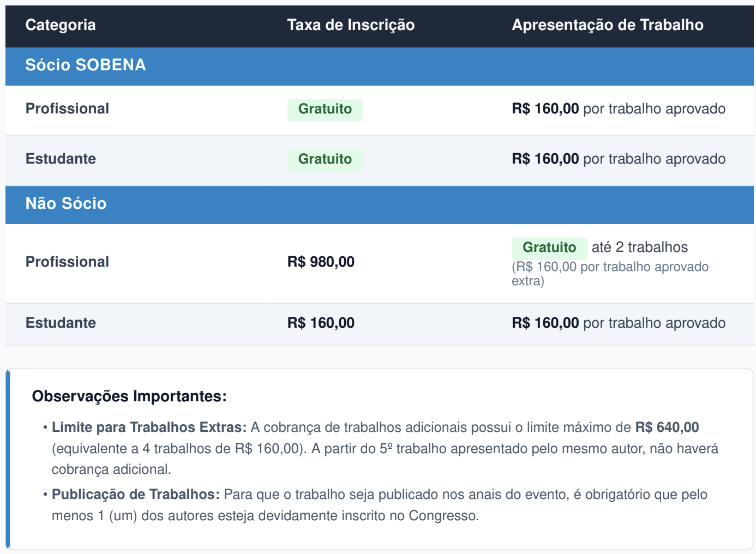Image resolution: width=756 pixels, height=554 pixels.
Task: Select Estudante row under Sócio SOBENA
Action: click(x=380, y=160)
